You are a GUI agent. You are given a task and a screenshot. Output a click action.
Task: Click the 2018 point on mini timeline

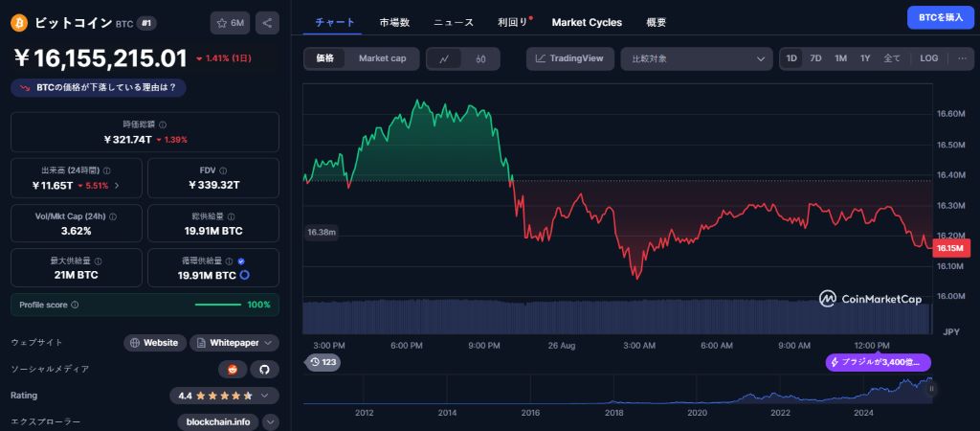(x=613, y=413)
